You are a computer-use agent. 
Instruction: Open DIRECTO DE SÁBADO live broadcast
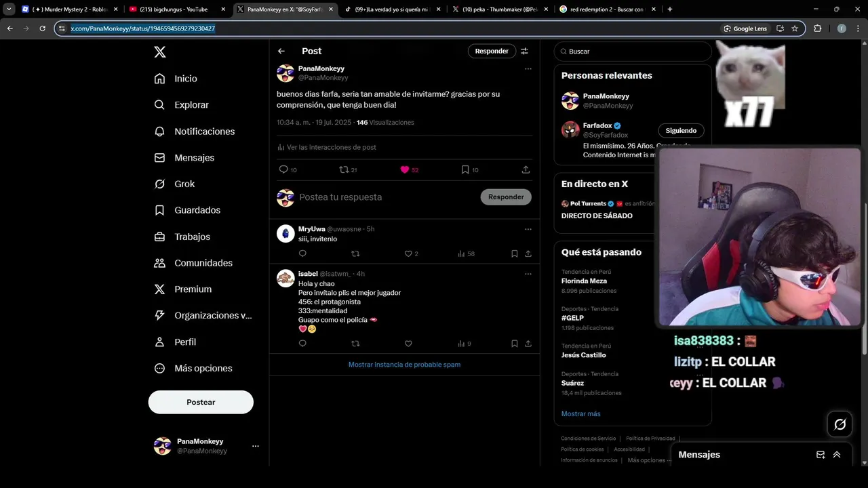point(597,216)
